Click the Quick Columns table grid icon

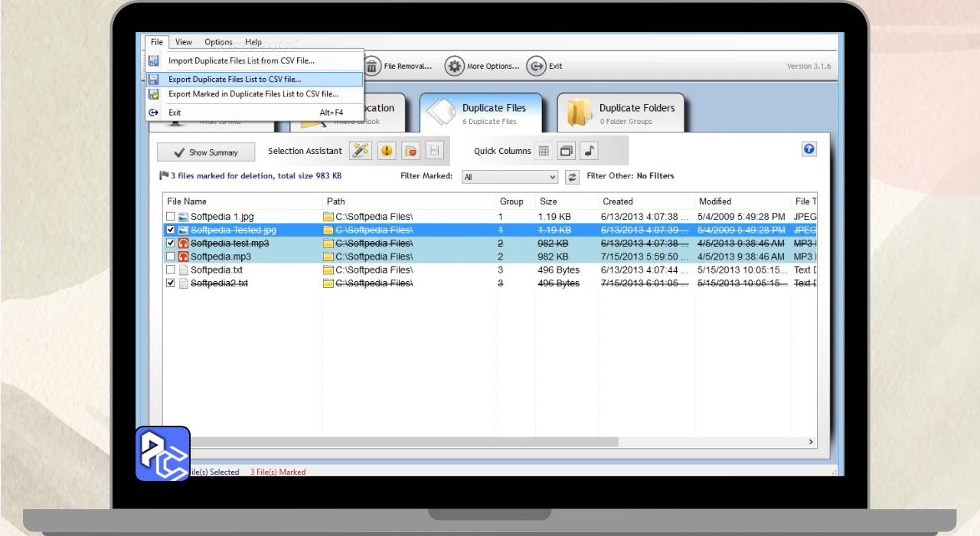coord(544,151)
